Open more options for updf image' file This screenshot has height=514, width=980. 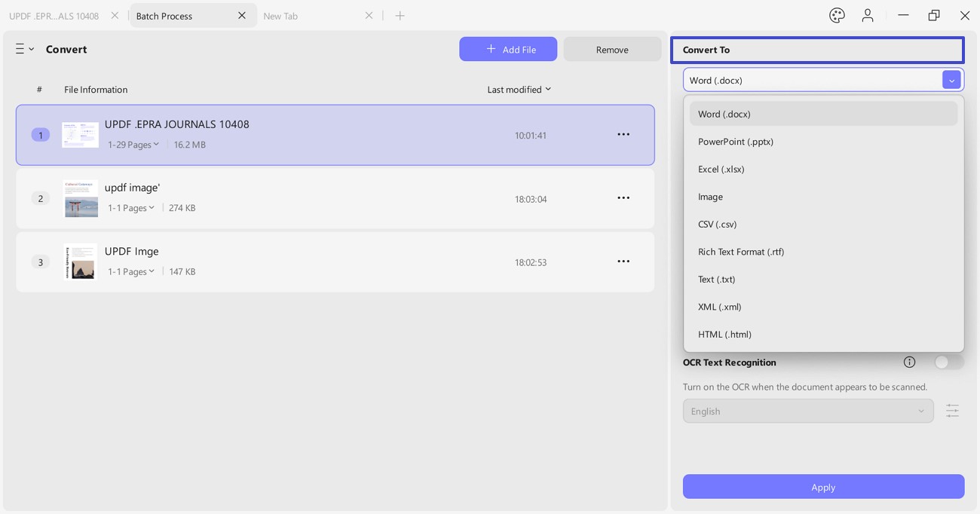tap(623, 198)
